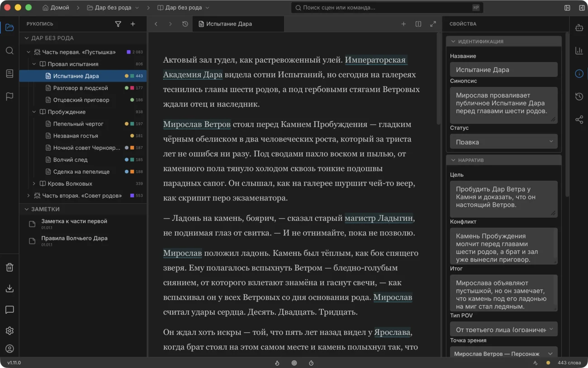This screenshot has width=588, height=368.
Task: Open the statistics bar chart icon
Action: pos(579,51)
